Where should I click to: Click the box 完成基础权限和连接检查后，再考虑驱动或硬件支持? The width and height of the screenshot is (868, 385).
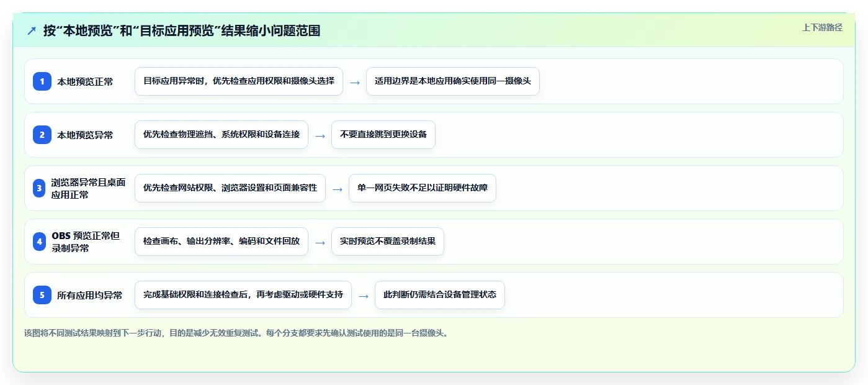coord(243,295)
